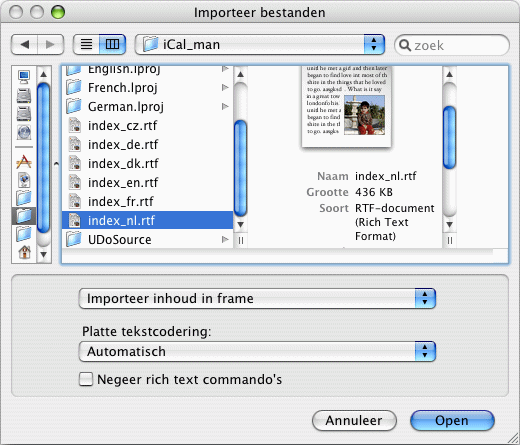This screenshot has width=520, height=445.
Task: Open the Importeer inhoud in frame dropdown
Action: pyautogui.click(x=257, y=298)
